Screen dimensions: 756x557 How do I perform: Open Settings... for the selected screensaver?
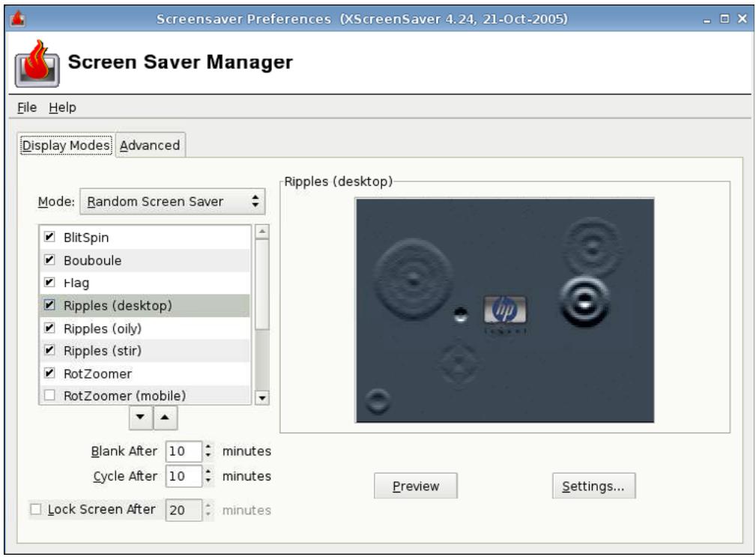(x=593, y=486)
